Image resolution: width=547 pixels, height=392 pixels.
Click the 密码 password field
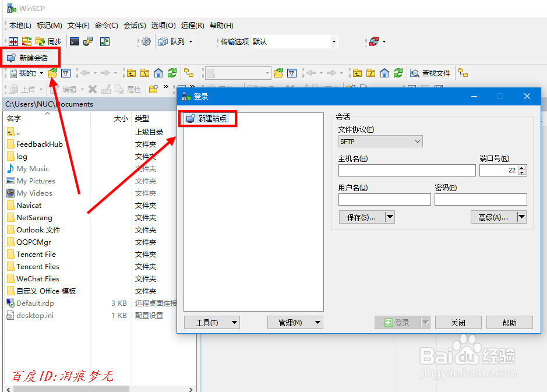click(481, 199)
